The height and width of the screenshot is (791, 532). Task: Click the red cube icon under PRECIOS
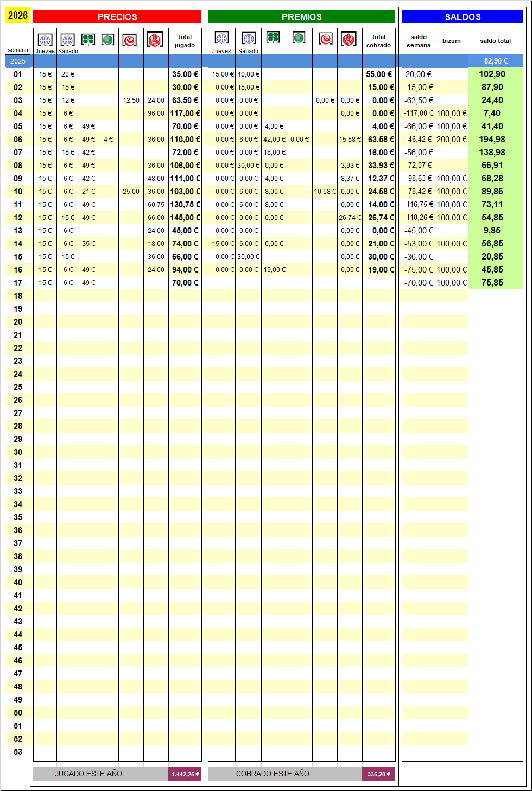[x=155, y=40]
